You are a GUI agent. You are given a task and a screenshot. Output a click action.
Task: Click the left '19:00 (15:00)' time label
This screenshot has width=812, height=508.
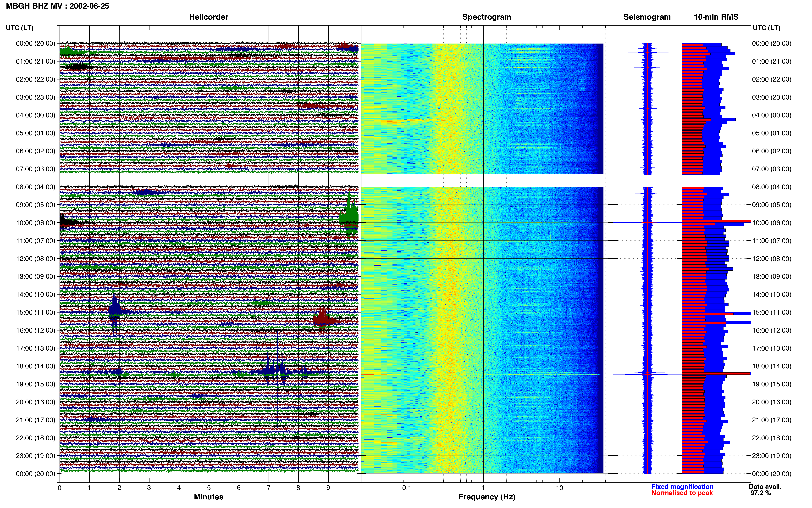click(x=36, y=384)
